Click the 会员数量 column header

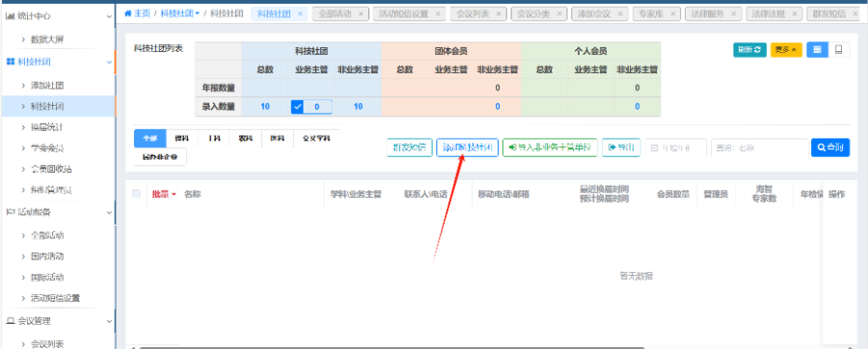(x=673, y=194)
